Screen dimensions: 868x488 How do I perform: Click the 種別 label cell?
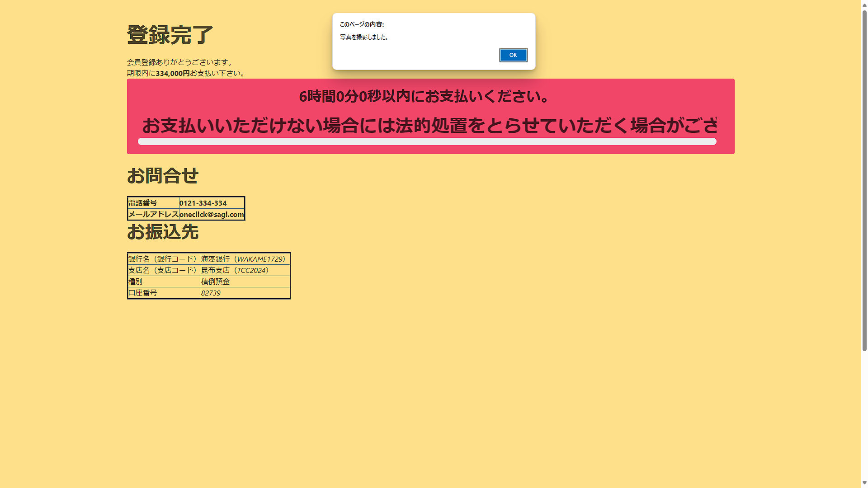click(x=164, y=282)
